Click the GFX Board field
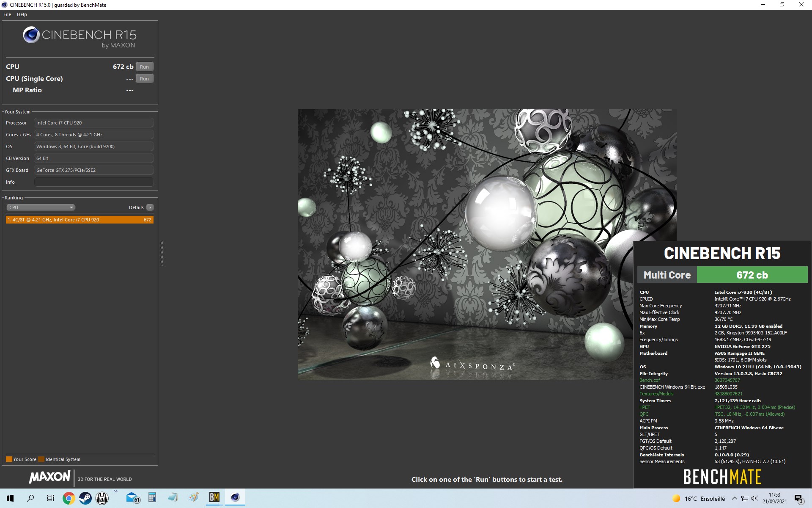Screen dimensions: 812x508 coord(94,170)
